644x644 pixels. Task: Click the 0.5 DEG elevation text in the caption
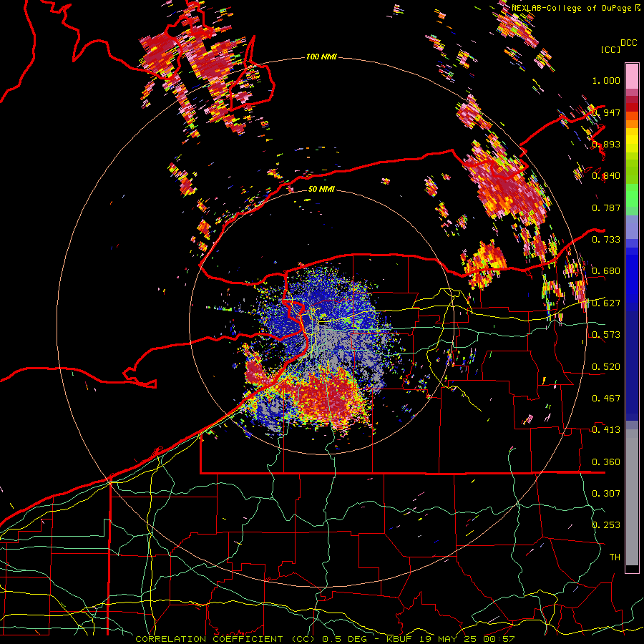(346, 639)
